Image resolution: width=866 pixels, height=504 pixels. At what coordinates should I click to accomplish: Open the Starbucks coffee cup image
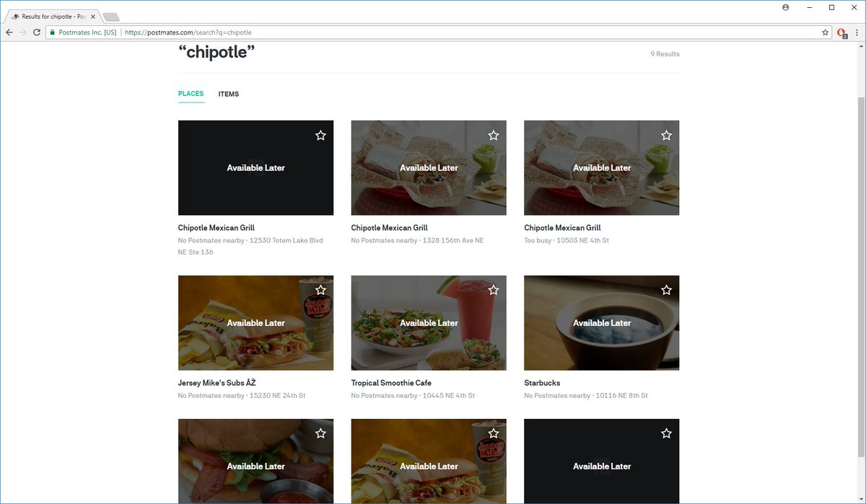(x=601, y=322)
